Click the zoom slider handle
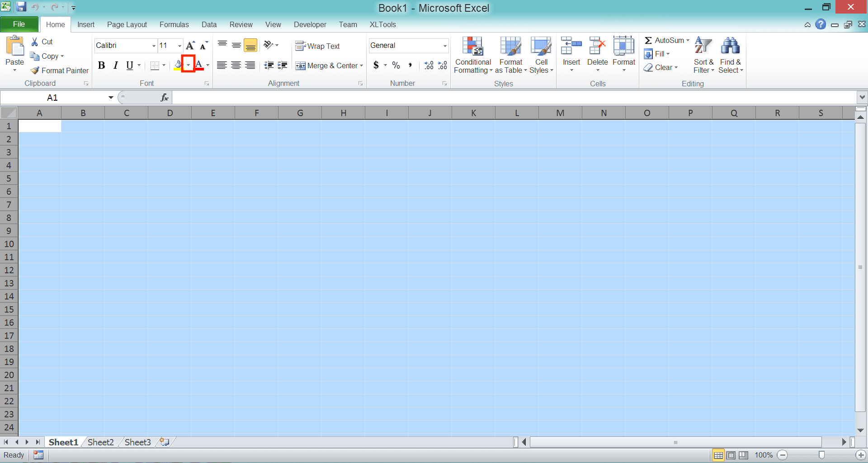868x463 pixels. coord(821,455)
